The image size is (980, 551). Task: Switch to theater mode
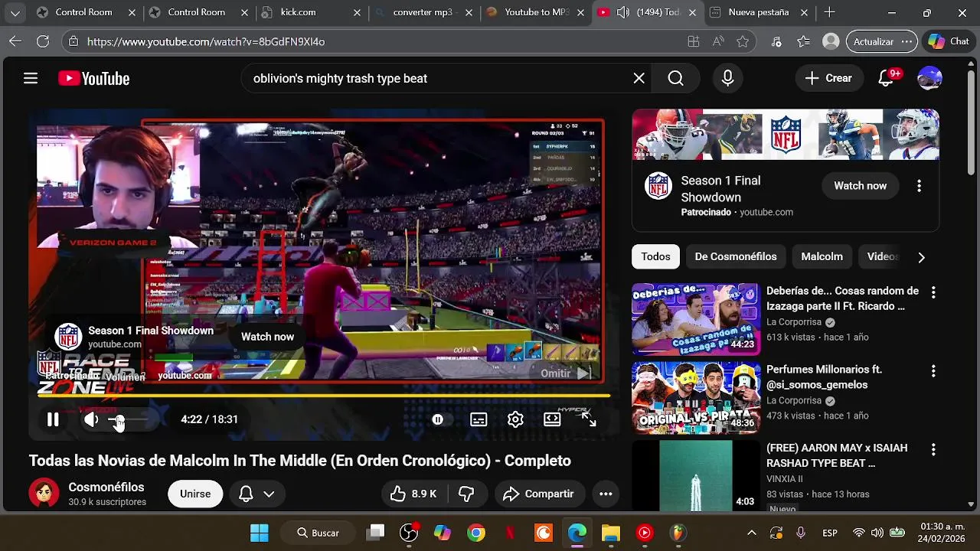[552, 419]
